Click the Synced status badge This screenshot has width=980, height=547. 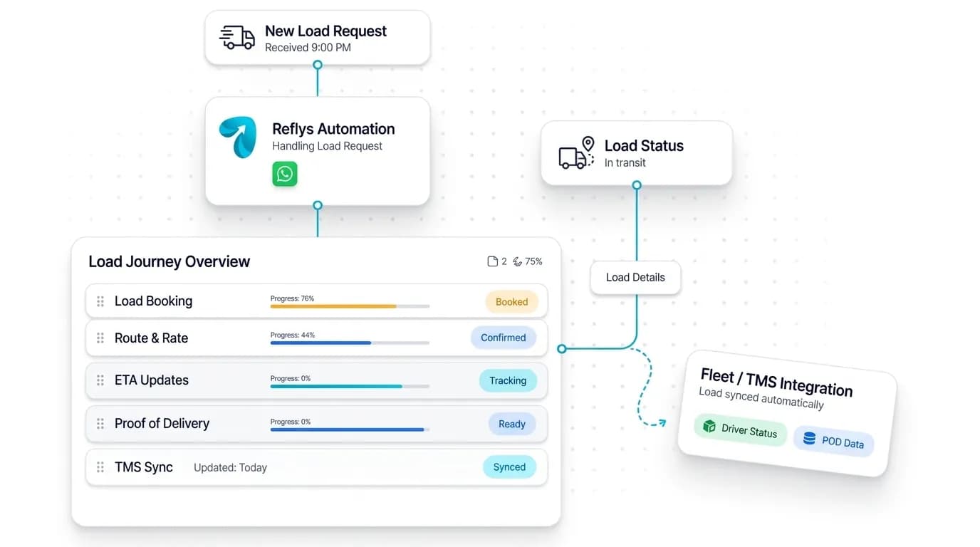[x=509, y=467]
